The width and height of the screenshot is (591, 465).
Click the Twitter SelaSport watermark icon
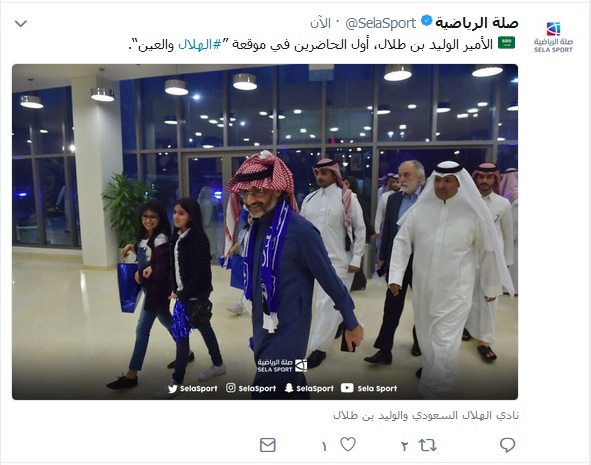[173, 388]
